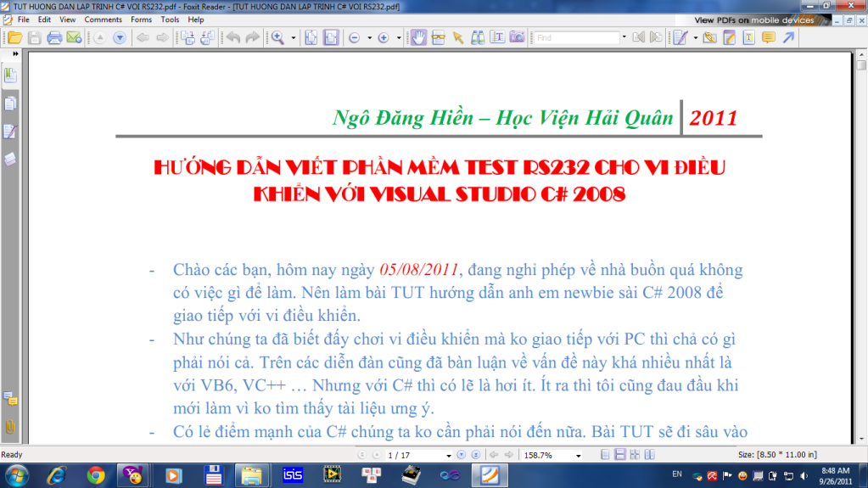This screenshot has height=488, width=868.
Task: Open the Tools menu
Action: (170, 20)
